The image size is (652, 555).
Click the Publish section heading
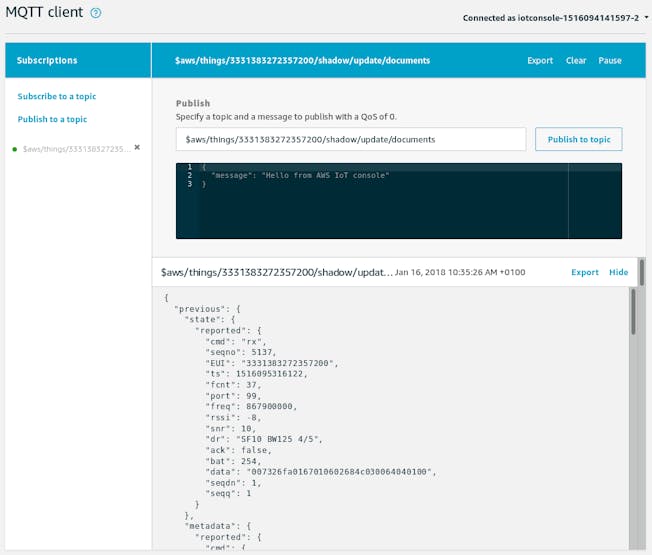coord(193,103)
